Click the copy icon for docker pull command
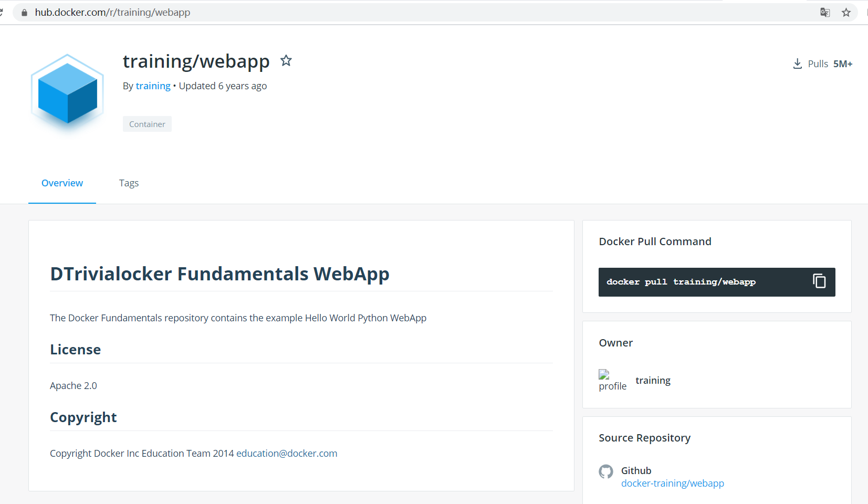868x504 pixels. (x=819, y=281)
